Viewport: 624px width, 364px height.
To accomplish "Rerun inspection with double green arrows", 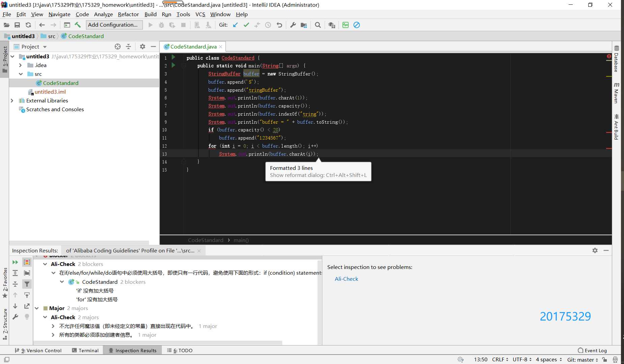I will 15,262.
